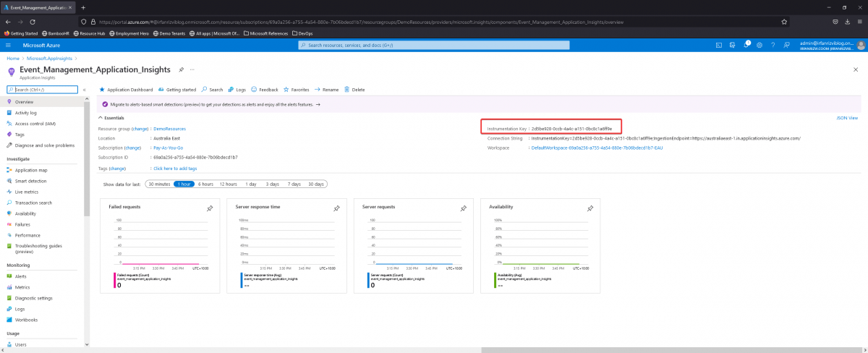Open the portal Feedback icon in header
This screenshot has height=353, width=868.
pyautogui.click(x=786, y=45)
